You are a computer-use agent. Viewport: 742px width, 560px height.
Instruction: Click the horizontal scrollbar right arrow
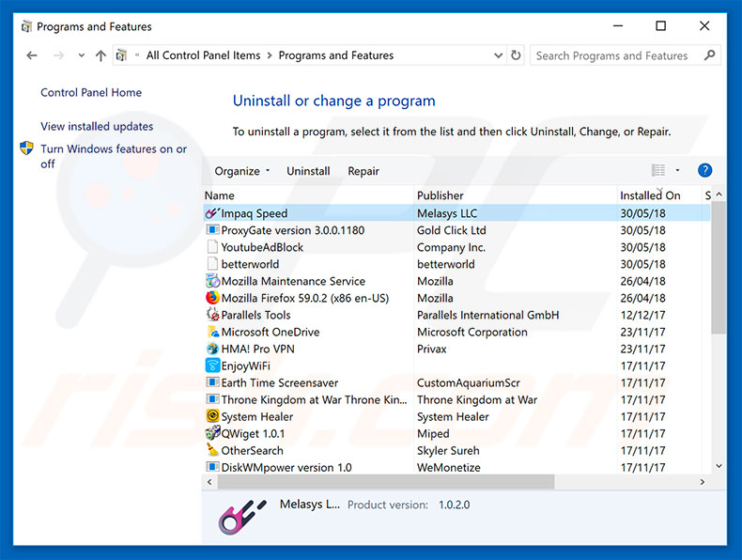point(703,482)
